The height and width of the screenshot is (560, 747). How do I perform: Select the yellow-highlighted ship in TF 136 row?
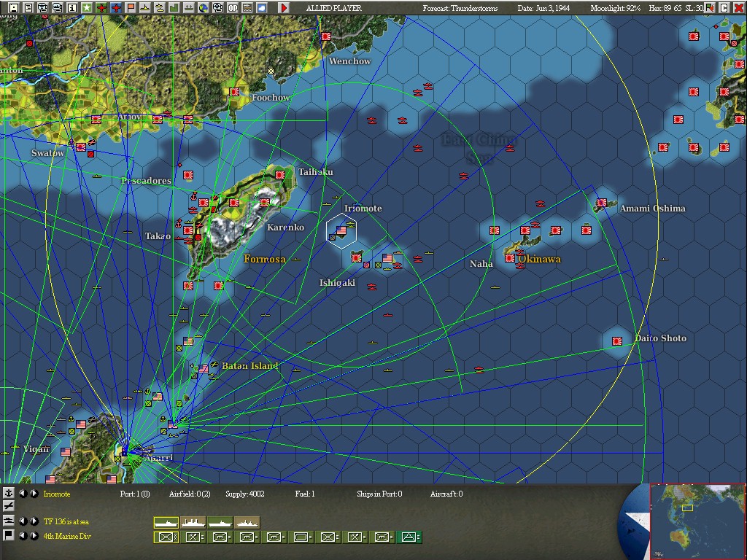[166, 522]
